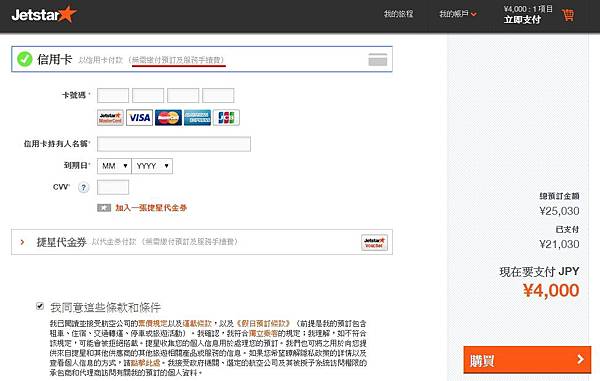Focus the fourth card number box

pyautogui.click(x=218, y=96)
